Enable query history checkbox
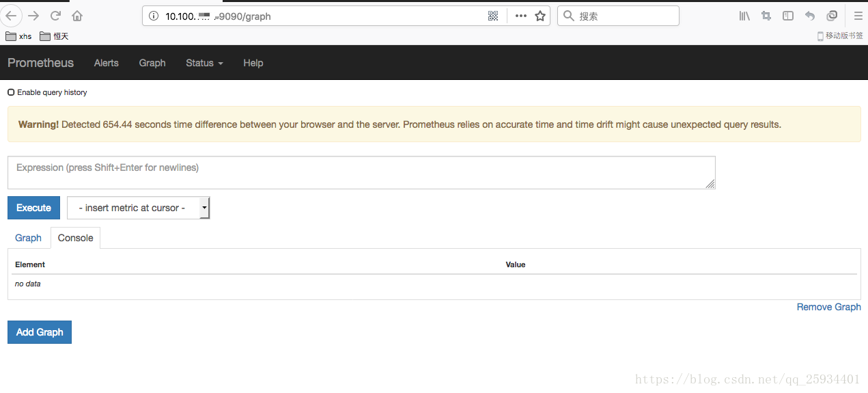Viewport: 868px width, 393px height. (x=11, y=92)
